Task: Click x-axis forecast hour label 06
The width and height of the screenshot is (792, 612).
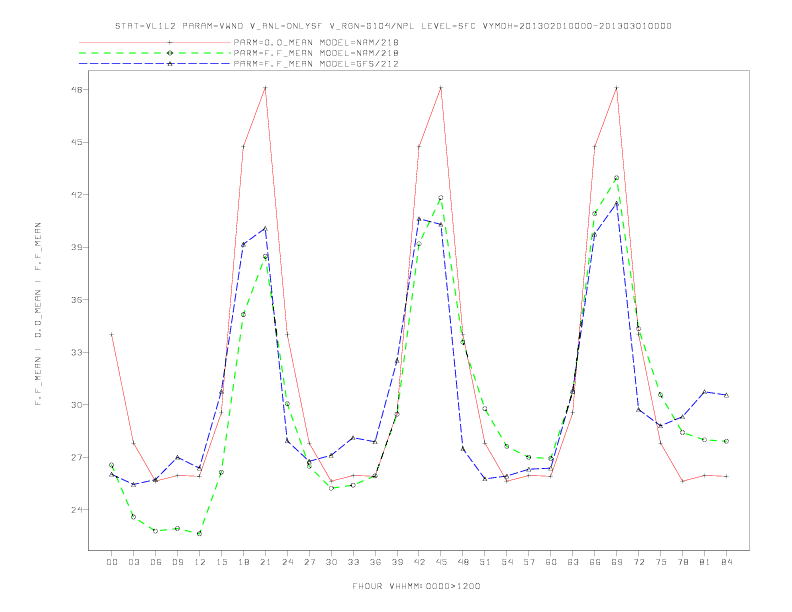Action: pyautogui.click(x=156, y=562)
